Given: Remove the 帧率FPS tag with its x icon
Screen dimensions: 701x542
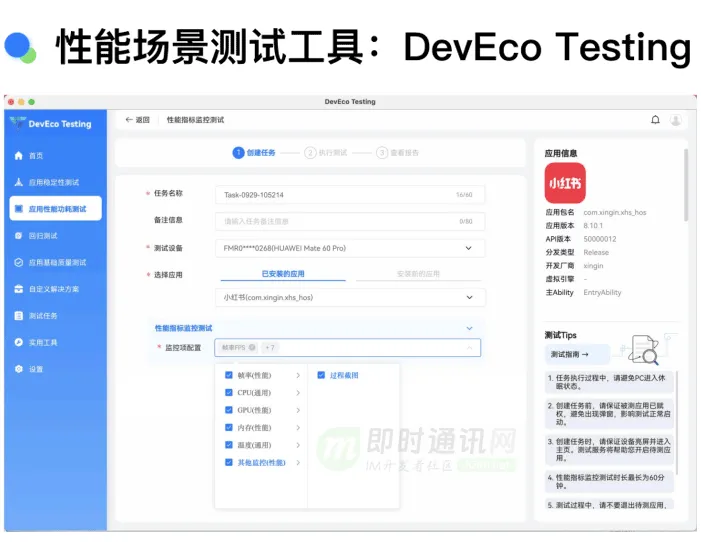Looking at the screenshot, I should [252, 347].
